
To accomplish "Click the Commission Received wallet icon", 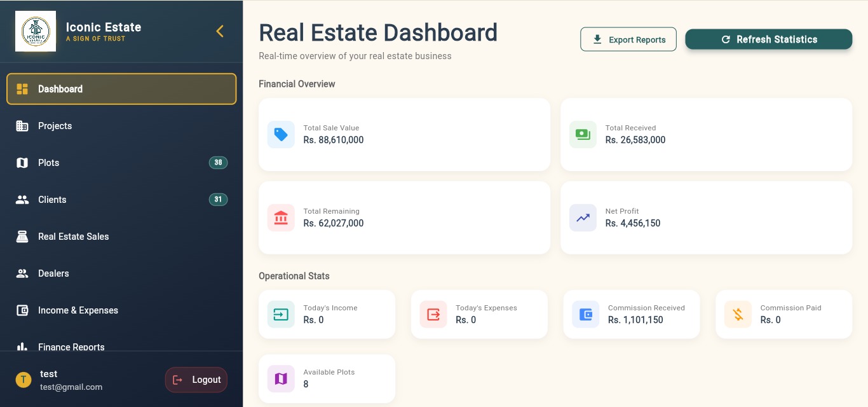I will [x=585, y=314].
